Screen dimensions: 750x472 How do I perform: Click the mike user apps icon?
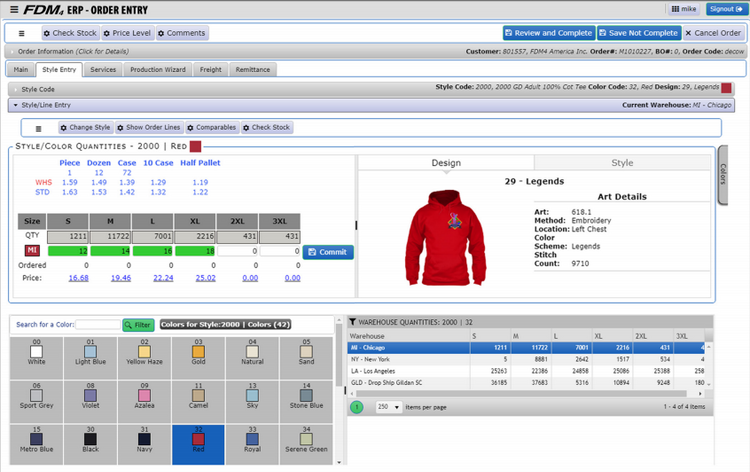pos(675,9)
